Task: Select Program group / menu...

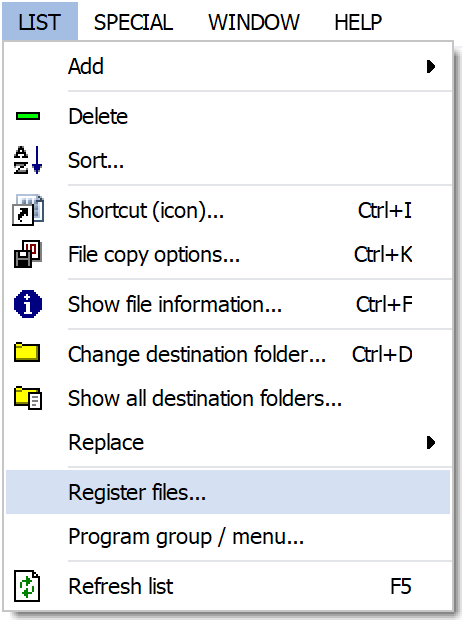Action: [x=228, y=536]
